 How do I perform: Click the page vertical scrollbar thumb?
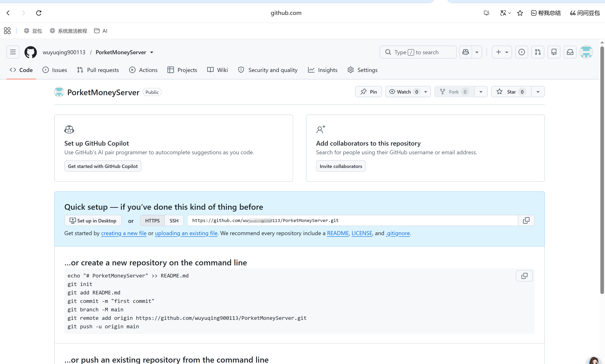click(x=602, y=170)
